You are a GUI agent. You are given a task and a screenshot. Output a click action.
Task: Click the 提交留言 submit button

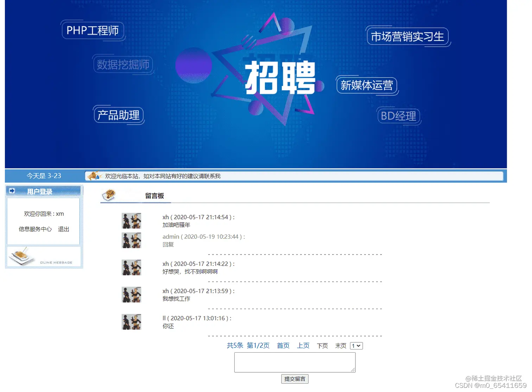(x=295, y=379)
